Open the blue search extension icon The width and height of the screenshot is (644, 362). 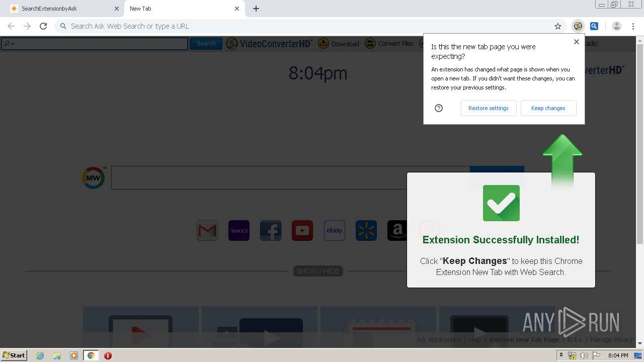pyautogui.click(x=594, y=26)
